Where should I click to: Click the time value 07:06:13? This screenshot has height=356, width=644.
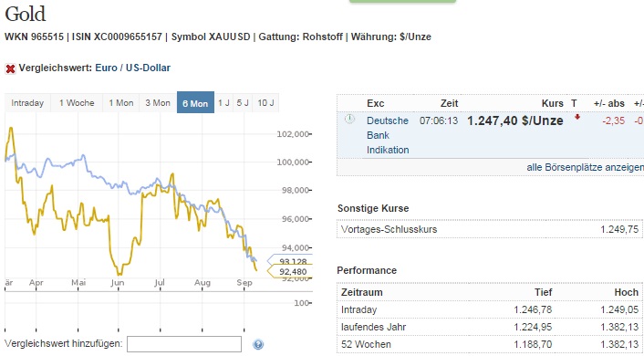pos(439,120)
